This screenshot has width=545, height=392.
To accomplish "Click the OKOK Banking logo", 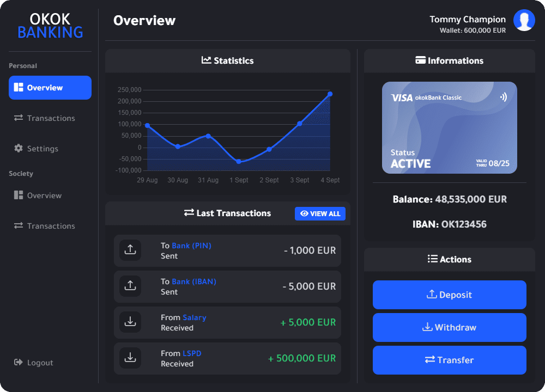I will coord(50,26).
